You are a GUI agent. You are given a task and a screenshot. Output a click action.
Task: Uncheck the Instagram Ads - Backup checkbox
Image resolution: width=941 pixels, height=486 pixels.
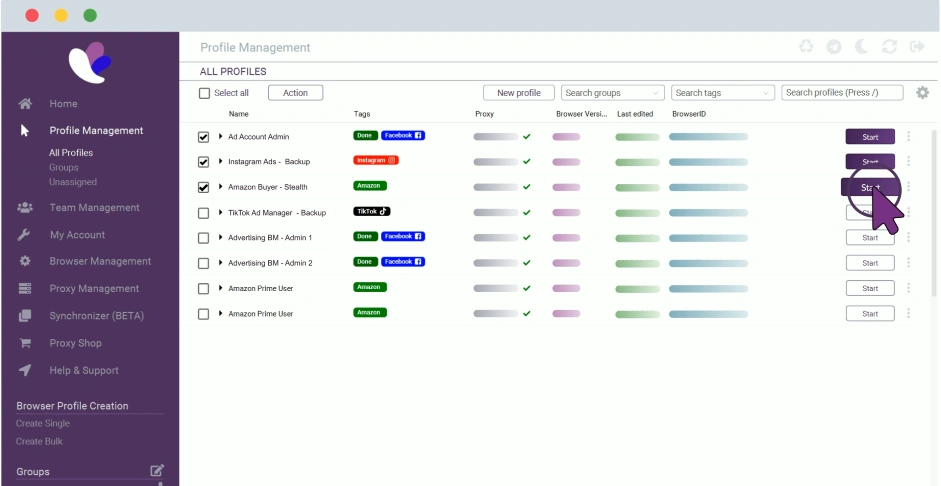click(204, 162)
